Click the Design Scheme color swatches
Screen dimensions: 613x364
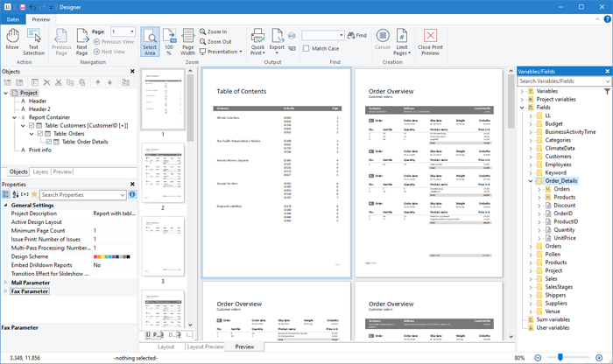(x=112, y=256)
